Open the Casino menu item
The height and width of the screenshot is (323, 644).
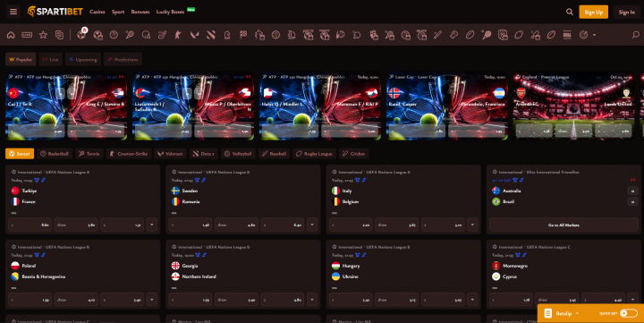[x=97, y=12]
